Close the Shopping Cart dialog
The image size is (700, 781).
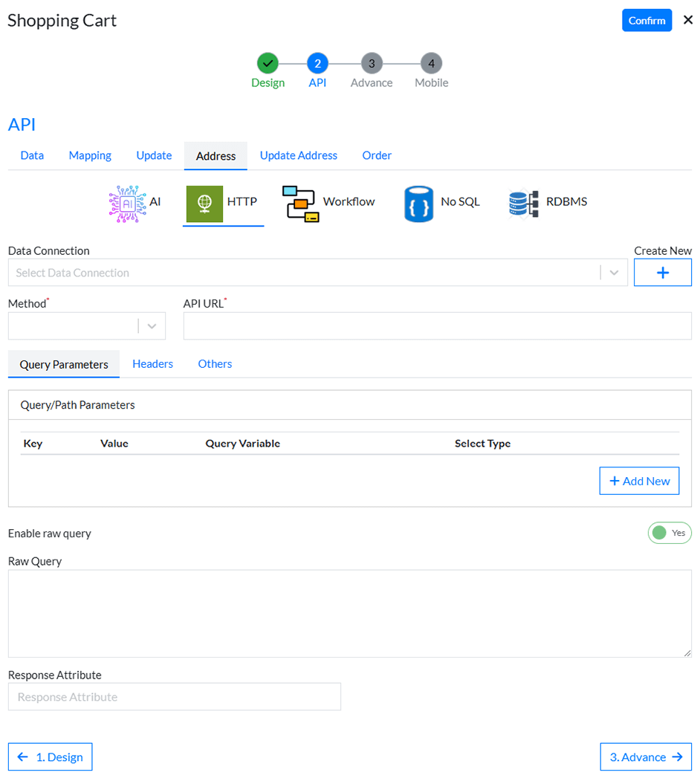[x=687, y=20]
